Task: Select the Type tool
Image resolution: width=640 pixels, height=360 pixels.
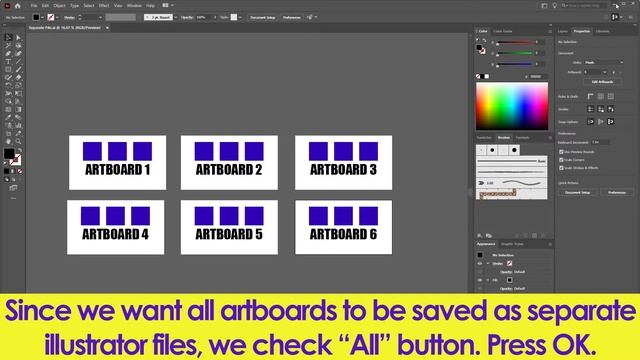Action: pyautogui.click(x=8, y=62)
